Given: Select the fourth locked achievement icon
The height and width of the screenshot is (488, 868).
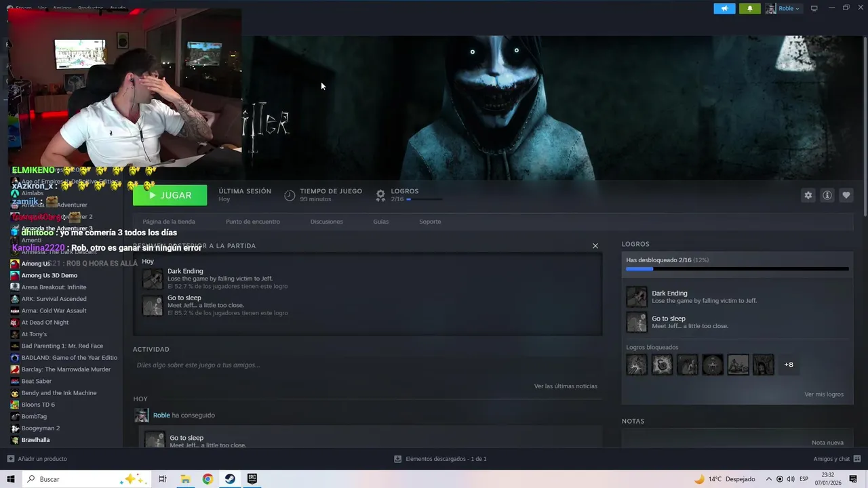Looking at the screenshot, I should (713, 365).
